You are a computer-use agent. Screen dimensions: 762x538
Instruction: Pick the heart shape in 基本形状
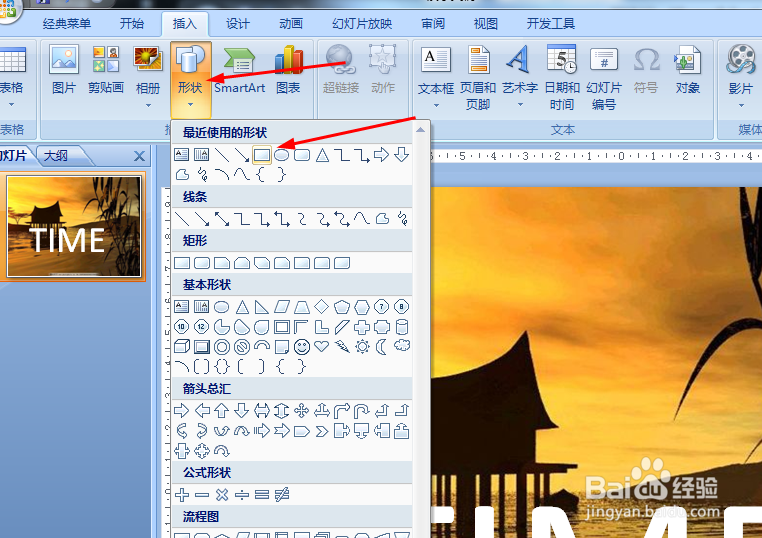[321, 347]
